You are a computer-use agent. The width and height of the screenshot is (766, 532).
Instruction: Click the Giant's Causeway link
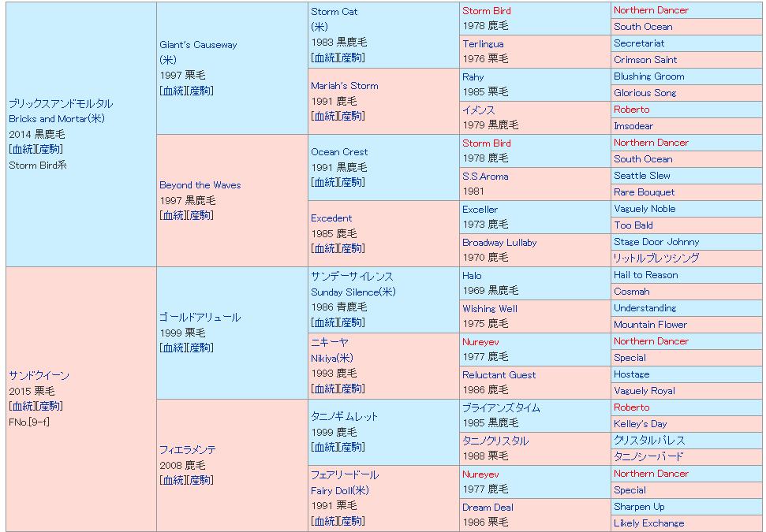click(x=198, y=45)
